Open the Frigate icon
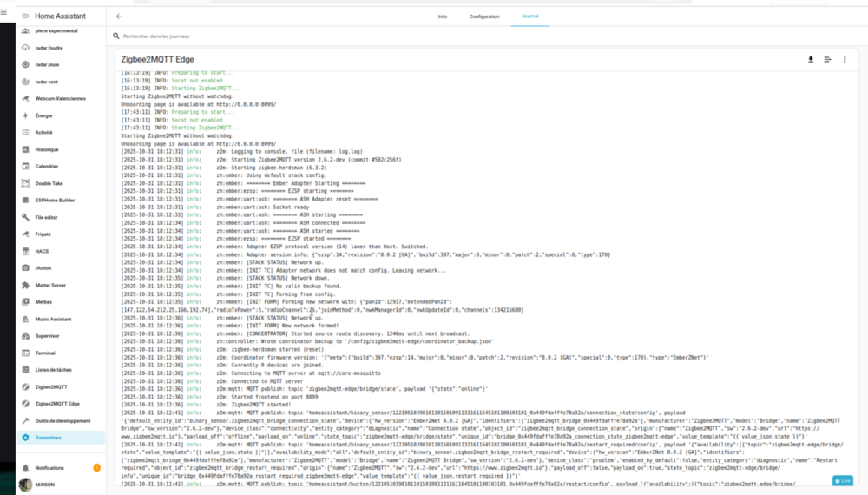 (25, 234)
